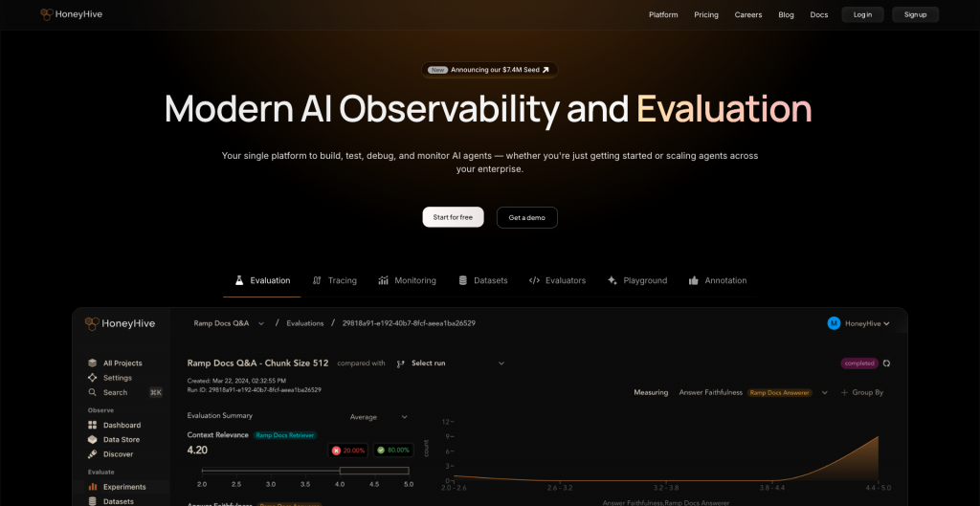This screenshot has width=980, height=506.
Task: Click the Tracing tab icon
Action: [x=317, y=280]
